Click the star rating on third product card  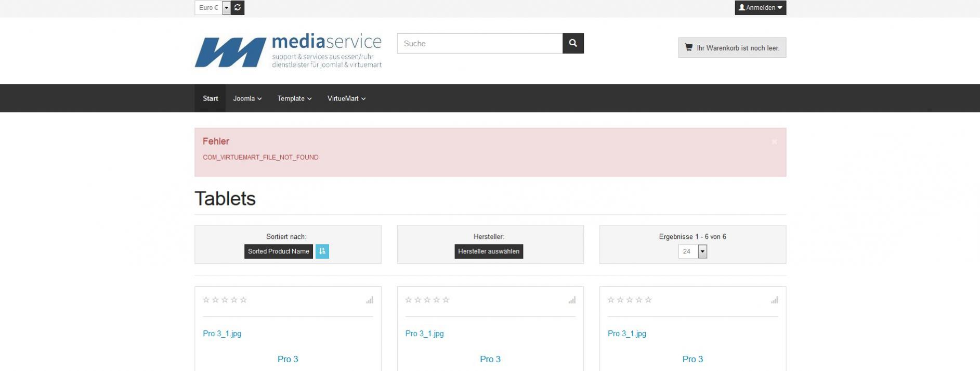[630, 300]
